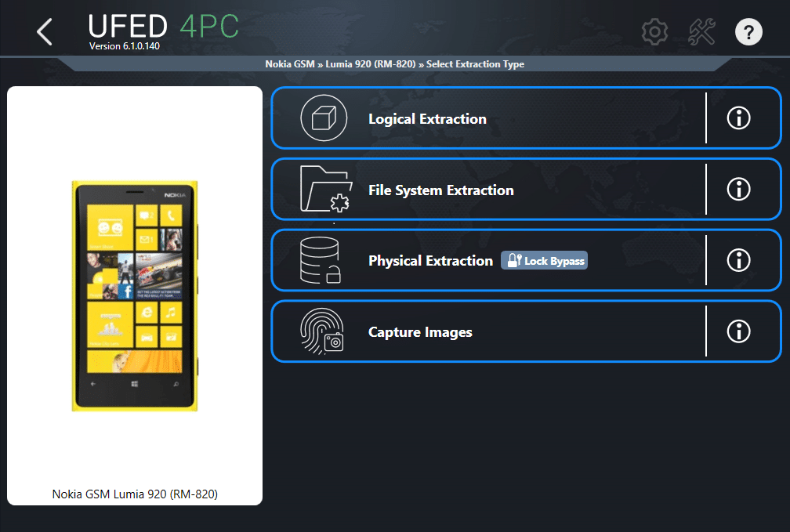Show info for Physical Extraction
Viewport: 790px width, 532px height.
738,260
